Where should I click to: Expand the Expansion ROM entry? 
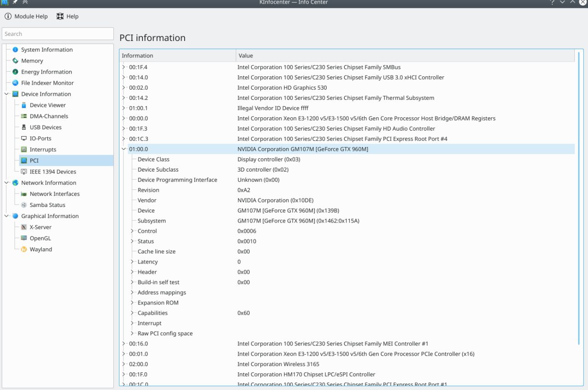click(x=132, y=303)
